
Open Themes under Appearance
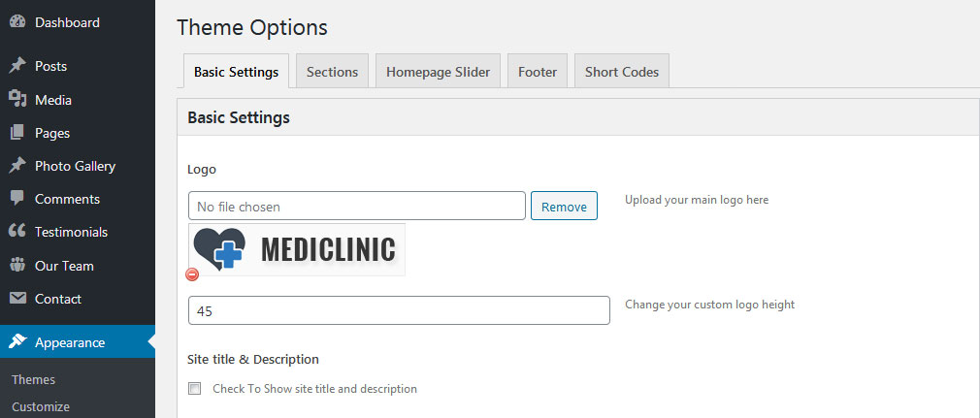click(34, 379)
